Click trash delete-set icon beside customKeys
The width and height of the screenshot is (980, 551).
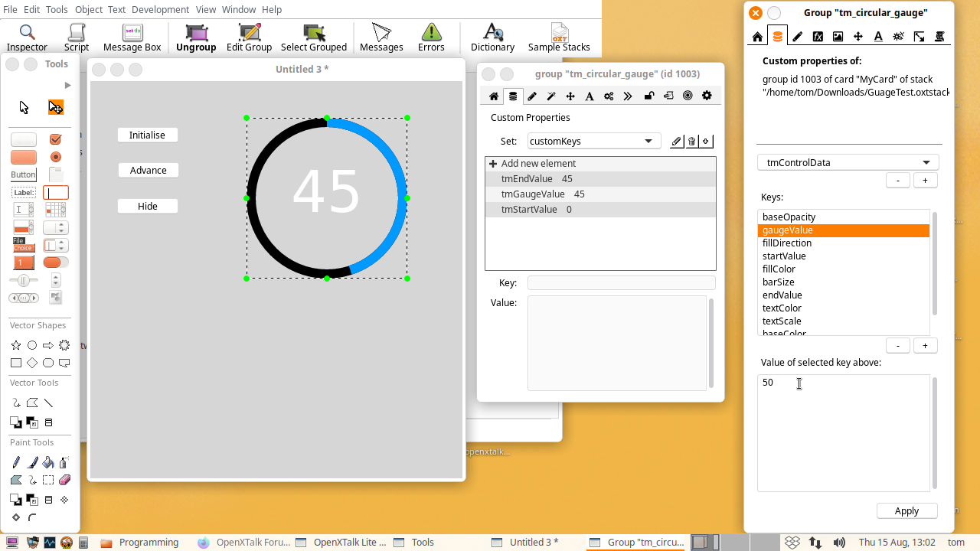[x=691, y=142]
